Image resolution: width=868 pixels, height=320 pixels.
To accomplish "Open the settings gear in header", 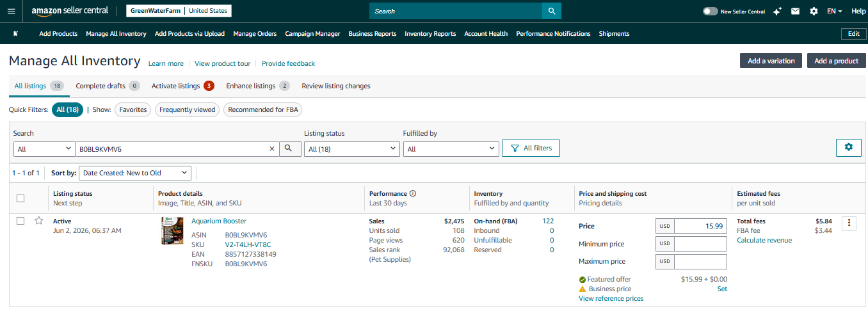I will pos(814,11).
